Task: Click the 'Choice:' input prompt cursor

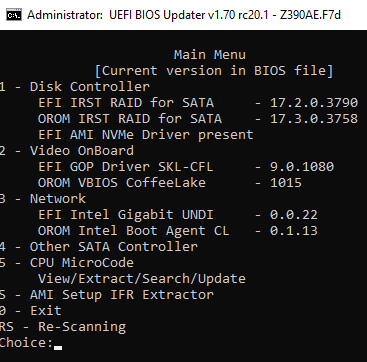Action: point(58,348)
